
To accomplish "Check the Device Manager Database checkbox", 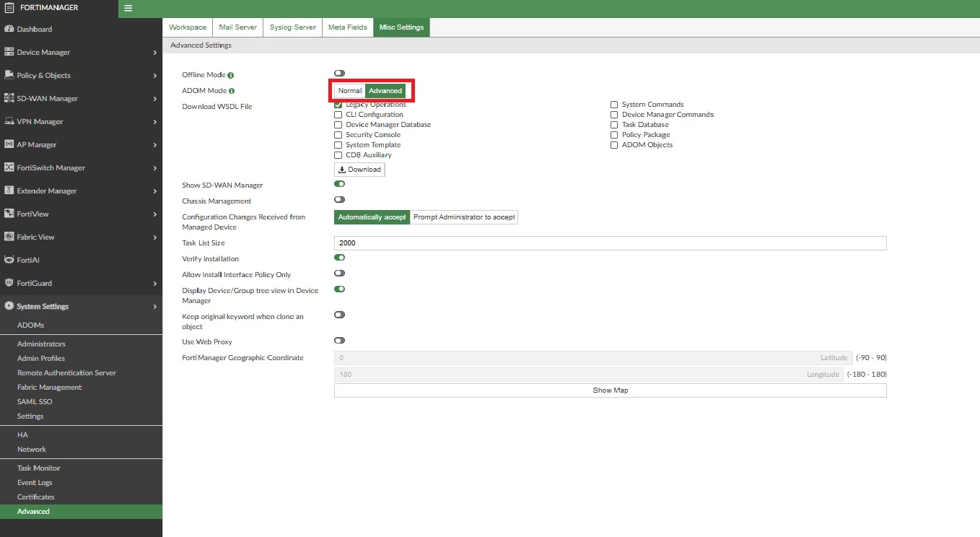I will tap(338, 125).
